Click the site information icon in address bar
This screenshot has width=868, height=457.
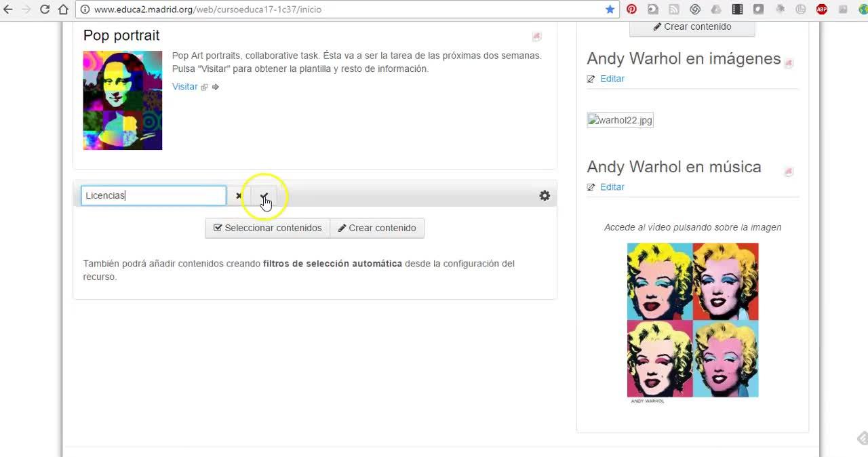point(85,9)
